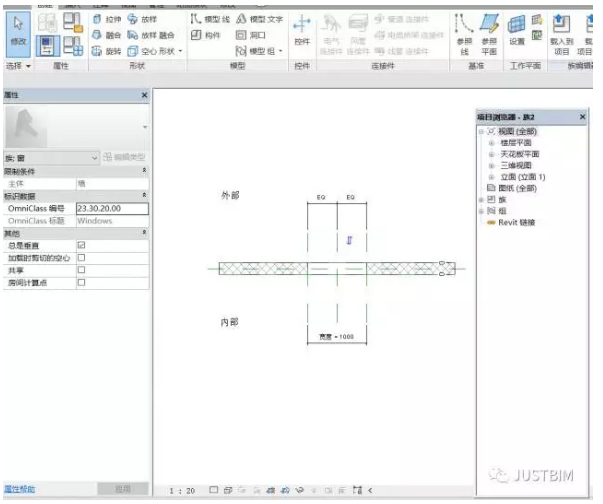The image size is (603, 504).
Task: Select the Reference Plane (参照平面) tool
Action: (x=489, y=35)
